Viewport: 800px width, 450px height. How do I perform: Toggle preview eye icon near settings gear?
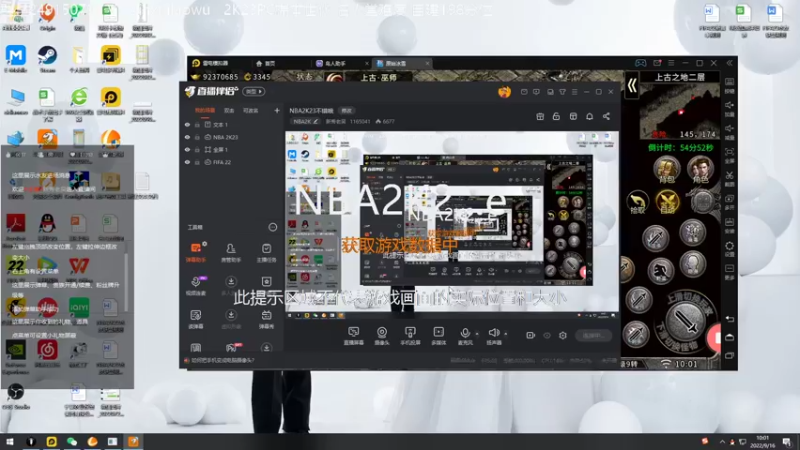click(x=547, y=335)
